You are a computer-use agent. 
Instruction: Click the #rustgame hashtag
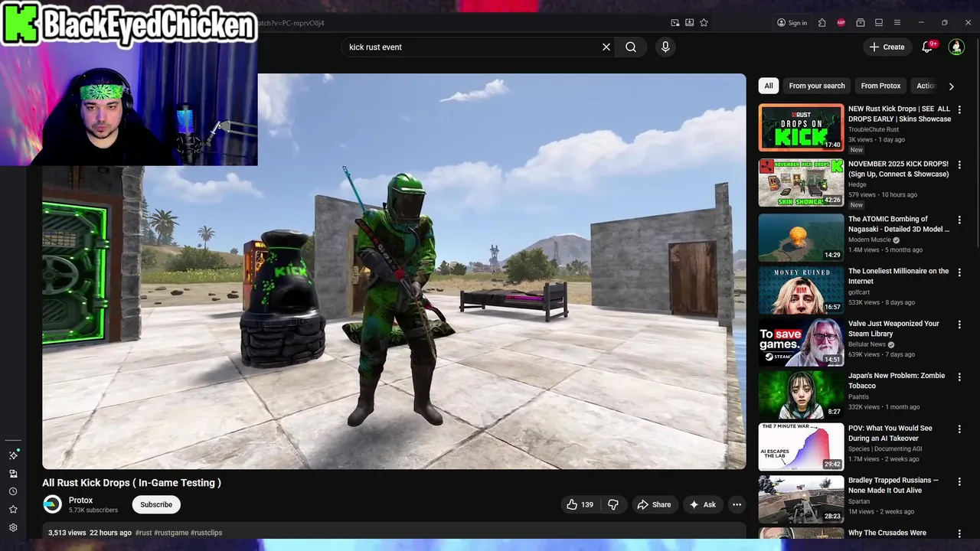tap(171, 533)
